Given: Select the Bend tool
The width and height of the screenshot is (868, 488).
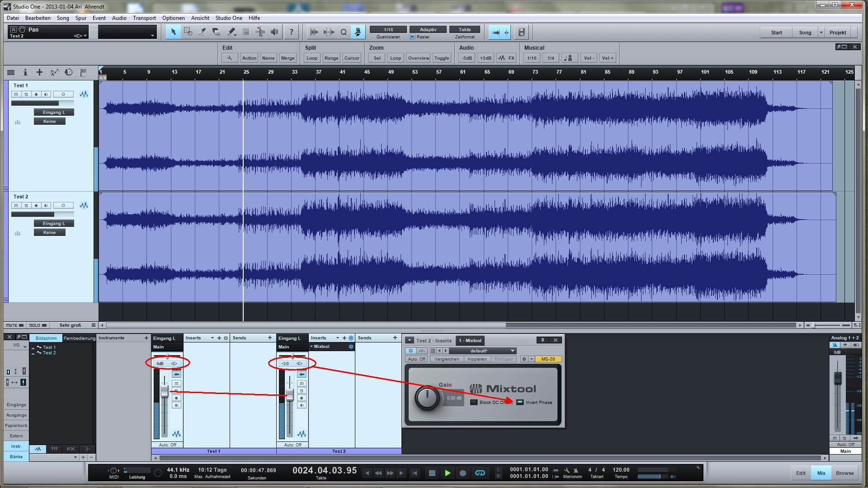Looking at the screenshot, I should pos(260,32).
